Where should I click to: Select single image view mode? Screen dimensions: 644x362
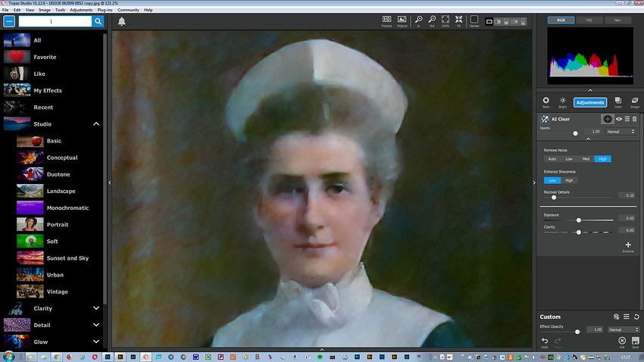489,21
